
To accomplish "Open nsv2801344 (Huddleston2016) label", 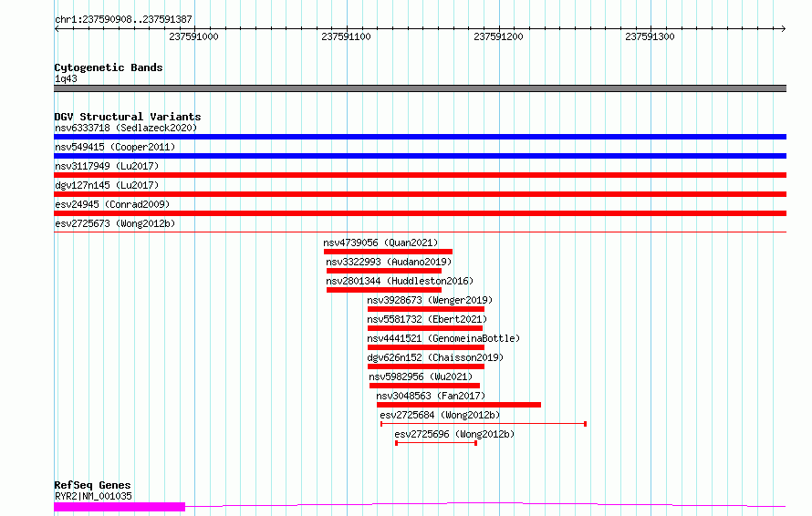I will (400, 281).
